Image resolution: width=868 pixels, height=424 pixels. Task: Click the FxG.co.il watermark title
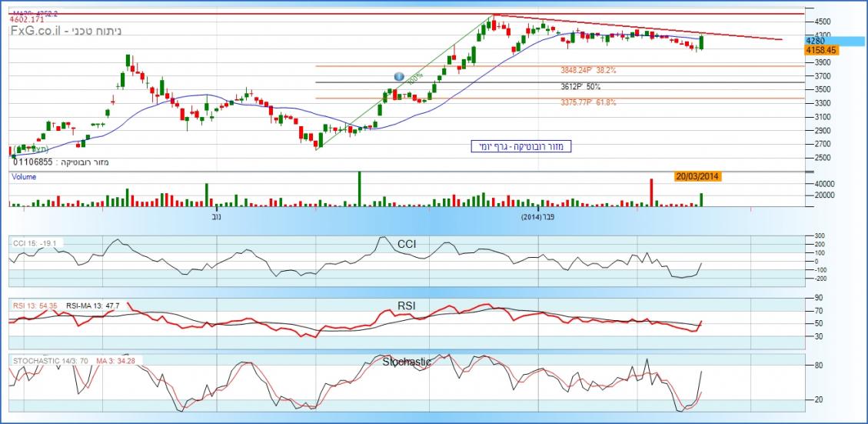66,32
